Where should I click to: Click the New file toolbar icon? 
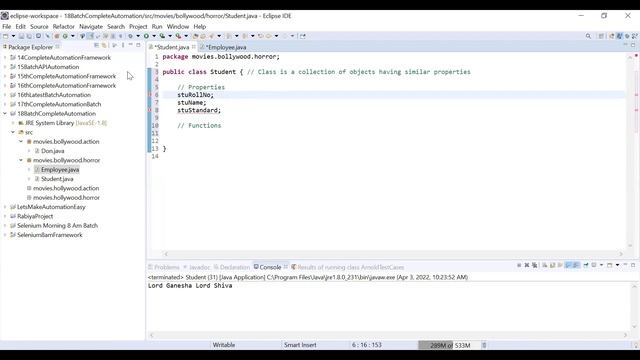click(x=6, y=36)
